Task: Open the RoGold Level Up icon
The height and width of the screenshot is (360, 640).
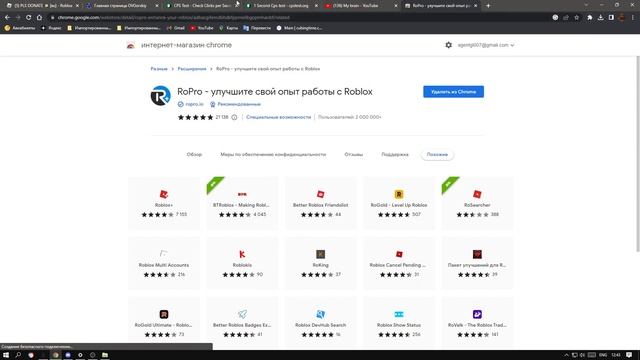Action: pyautogui.click(x=399, y=194)
